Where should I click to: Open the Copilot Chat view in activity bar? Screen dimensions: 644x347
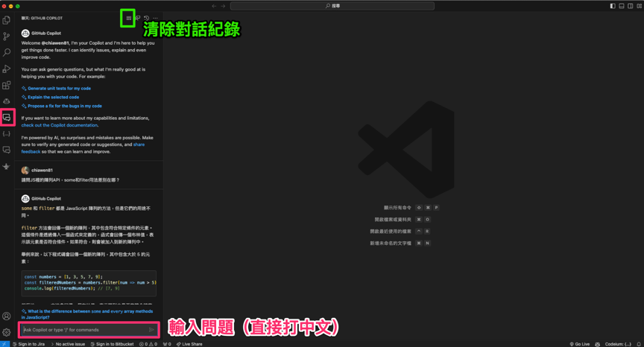click(7, 118)
